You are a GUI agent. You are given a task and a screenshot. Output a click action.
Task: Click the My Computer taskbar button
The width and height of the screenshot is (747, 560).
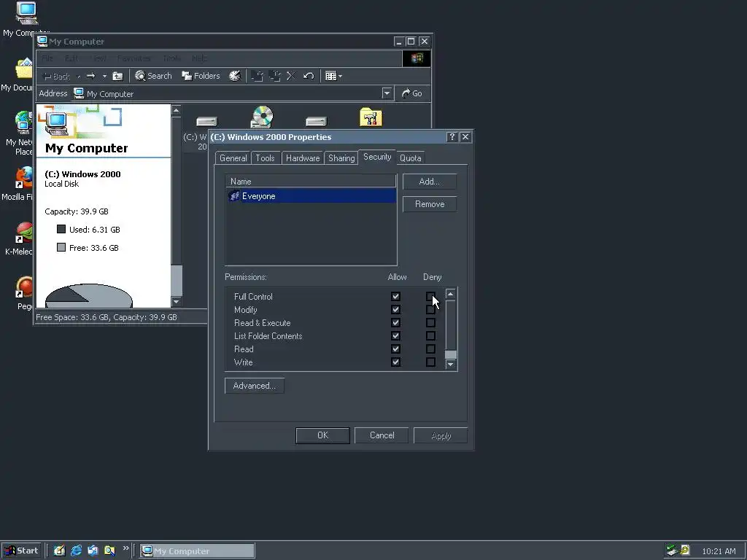tap(197, 551)
